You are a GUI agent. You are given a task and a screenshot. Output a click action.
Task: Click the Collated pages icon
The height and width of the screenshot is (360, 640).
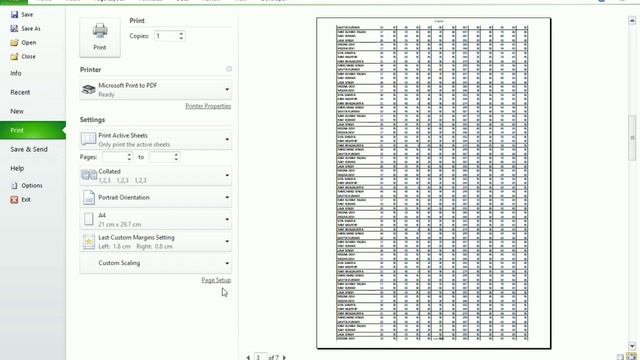click(89, 175)
